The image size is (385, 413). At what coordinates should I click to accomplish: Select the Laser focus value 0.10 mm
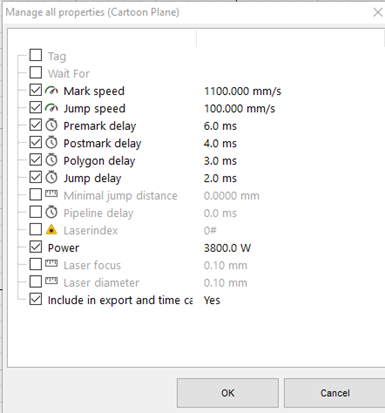point(226,265)
